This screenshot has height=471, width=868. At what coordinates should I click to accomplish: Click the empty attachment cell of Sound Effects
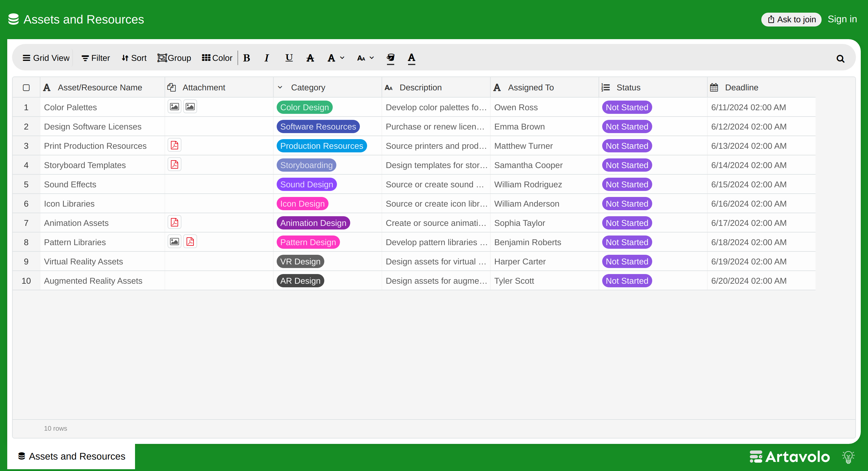click(219, 185)
